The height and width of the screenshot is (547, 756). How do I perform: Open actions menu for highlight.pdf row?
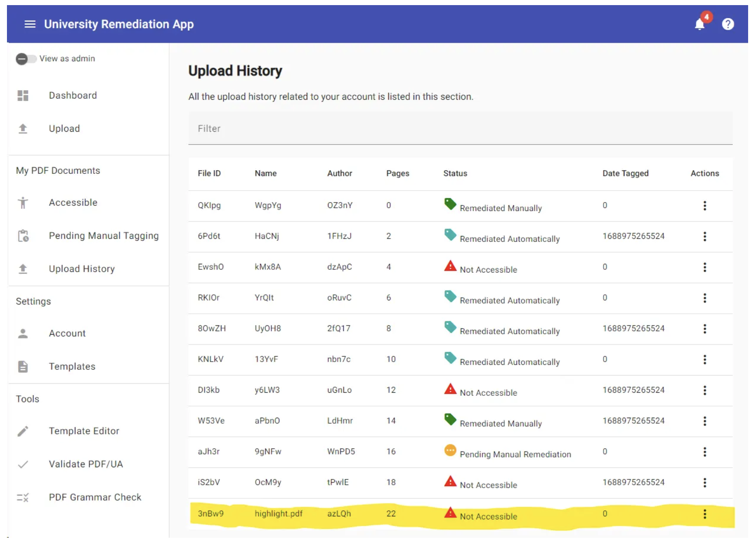pos(705,514)
